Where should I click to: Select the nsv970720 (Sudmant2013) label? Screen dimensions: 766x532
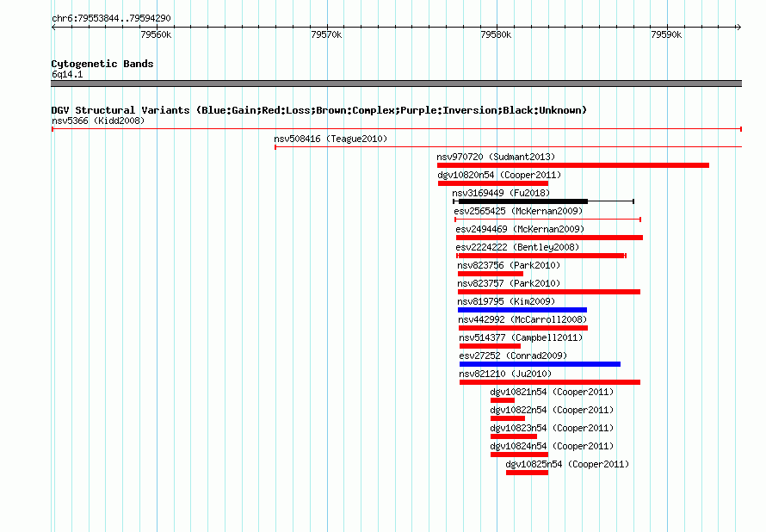pos(496,157)
